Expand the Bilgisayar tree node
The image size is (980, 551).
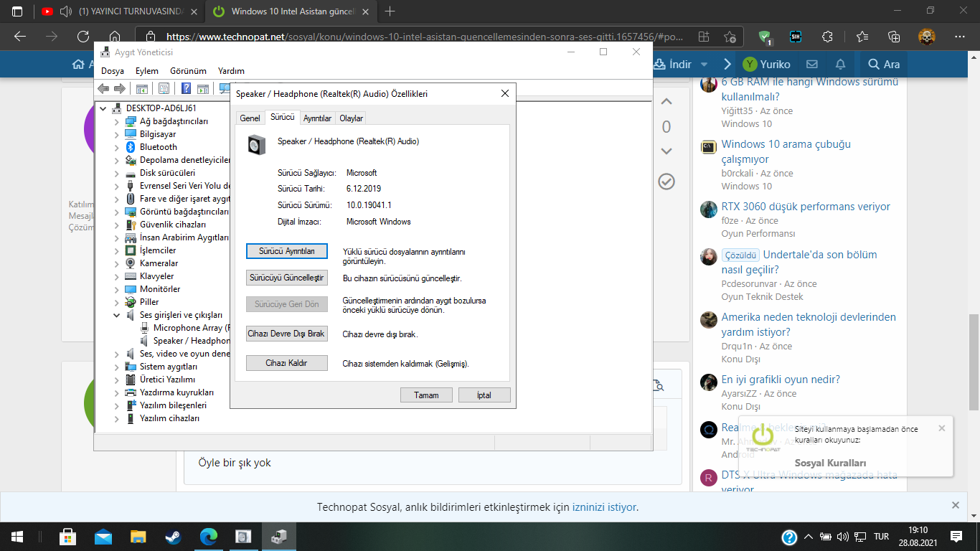pos(118,134)
